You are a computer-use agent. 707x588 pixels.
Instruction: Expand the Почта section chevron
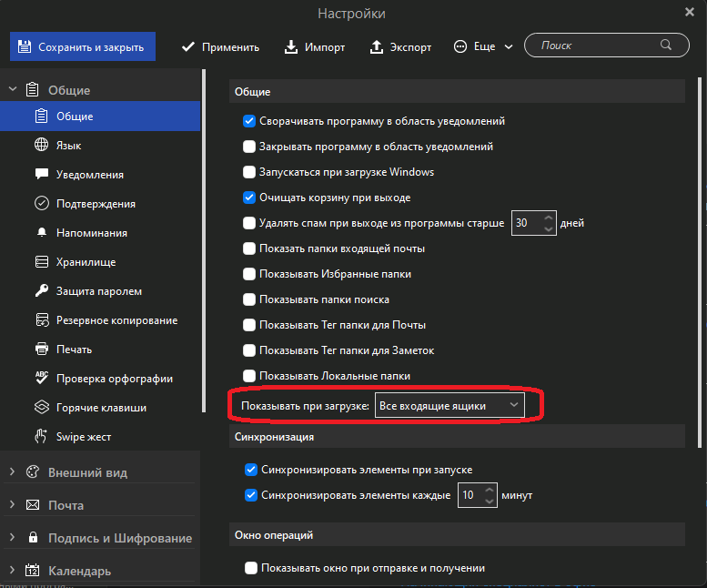point(12,504)
